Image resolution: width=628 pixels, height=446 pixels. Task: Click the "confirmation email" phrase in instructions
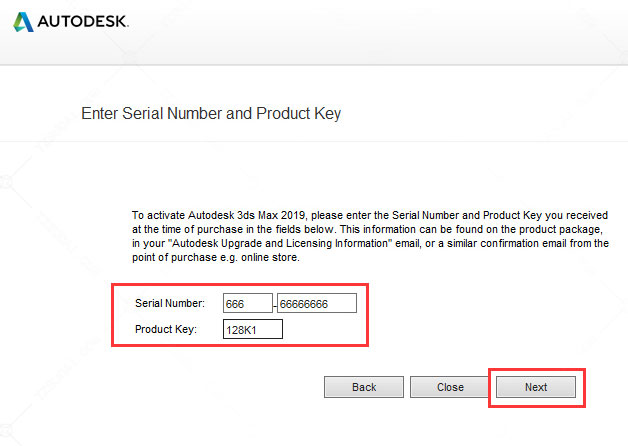point(514,244)
